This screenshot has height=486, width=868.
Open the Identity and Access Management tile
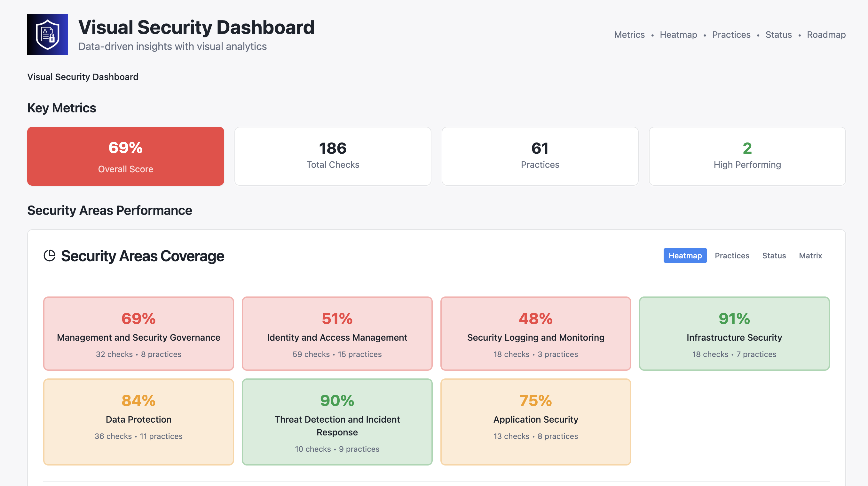(x=337, y=334)
